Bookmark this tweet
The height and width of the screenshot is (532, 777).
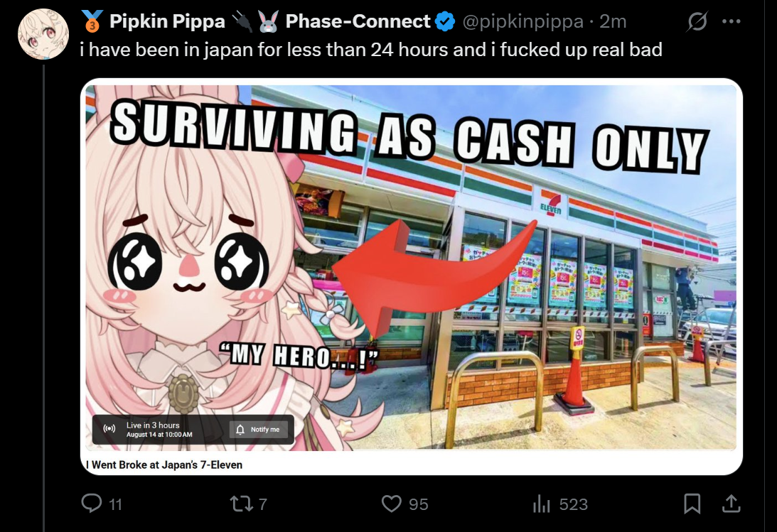pyautogui.click(x=692, y=504)
